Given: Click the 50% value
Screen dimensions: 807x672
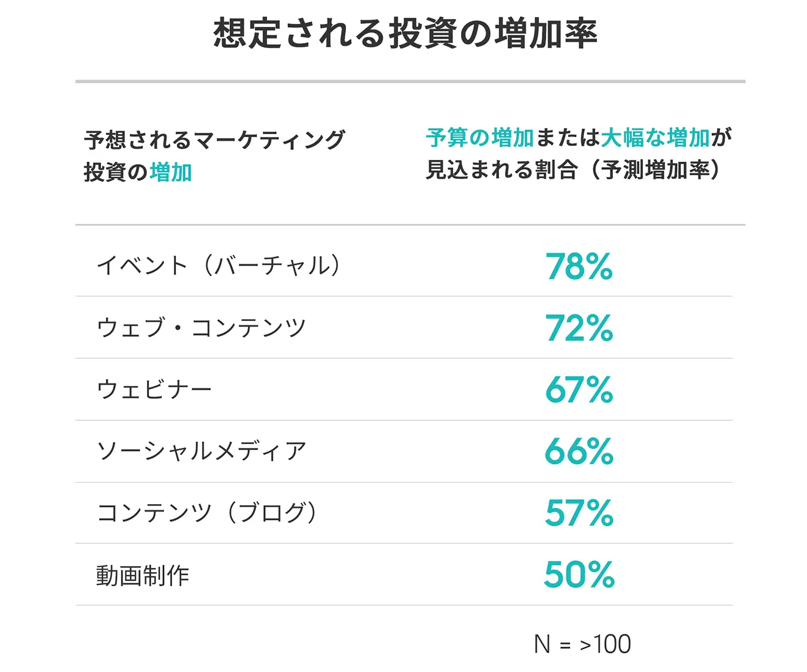Looking at the screenshot, I should click(579, 575).
